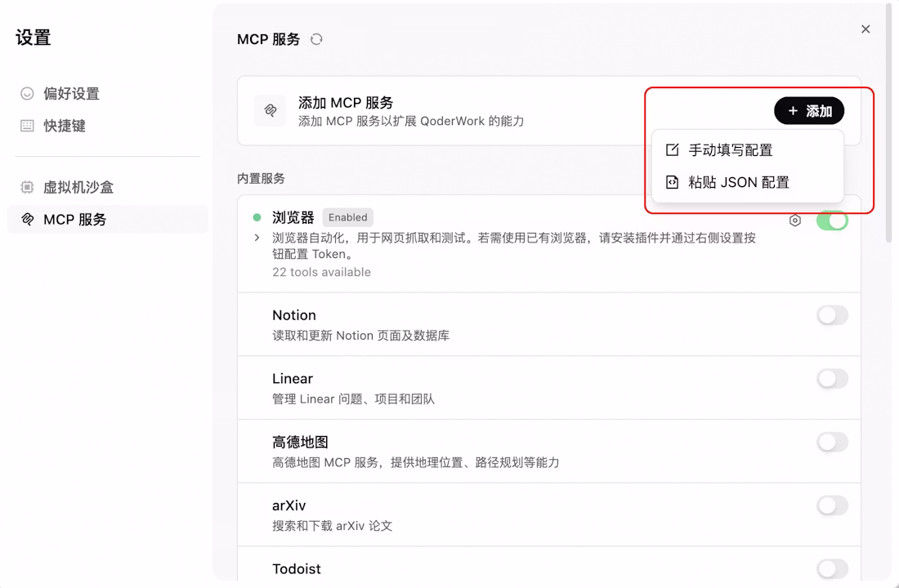Toggle on the arXiv service

pyautogui.click(x=832, y=506)
